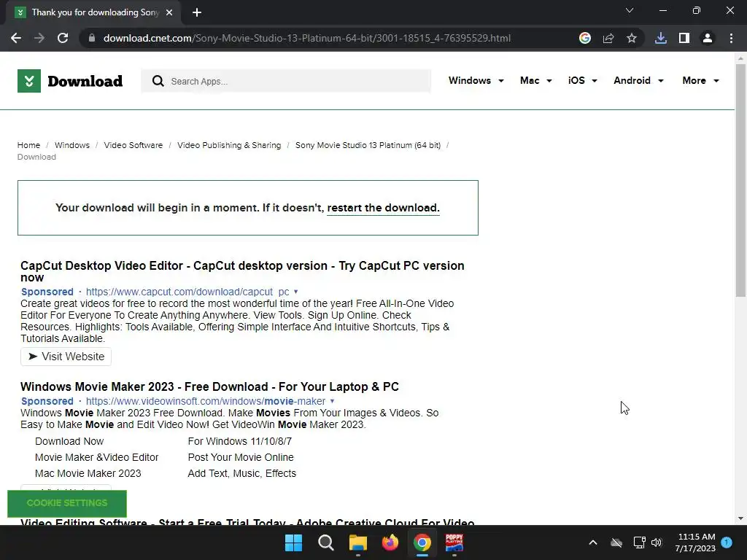Click the green Download logo icon

pyautogui.click(x=29, y=81)
